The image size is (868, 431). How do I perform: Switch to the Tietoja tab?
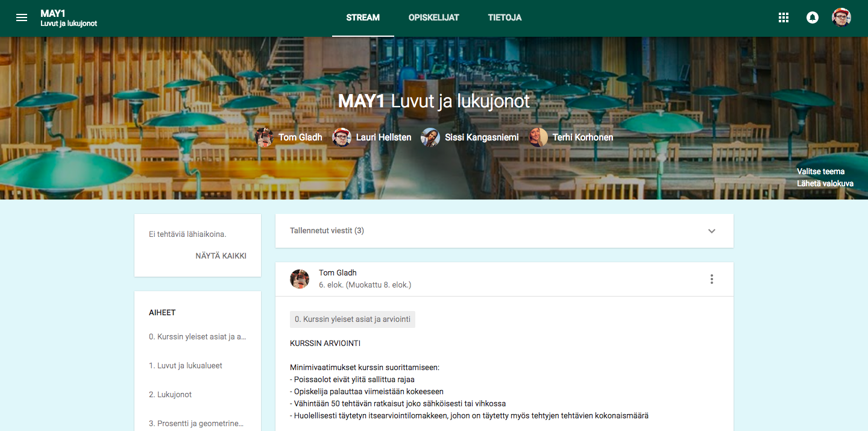pos(505,18)
